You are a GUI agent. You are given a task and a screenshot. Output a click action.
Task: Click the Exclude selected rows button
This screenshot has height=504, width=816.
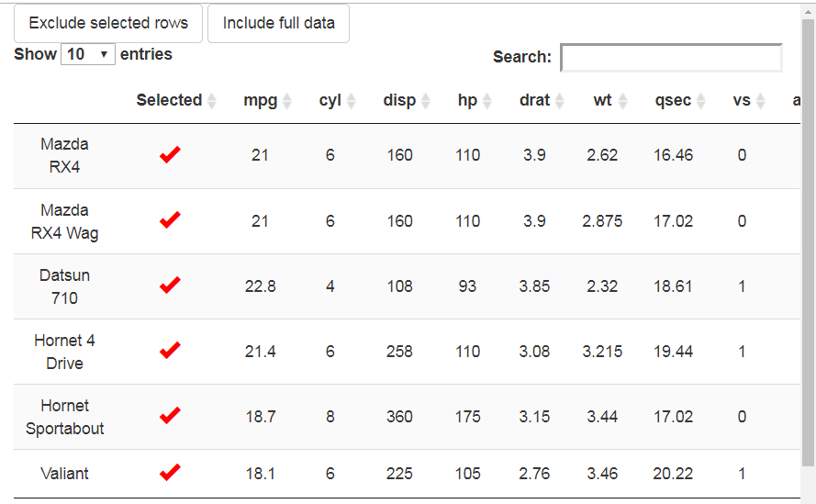(x=108, y=23)
